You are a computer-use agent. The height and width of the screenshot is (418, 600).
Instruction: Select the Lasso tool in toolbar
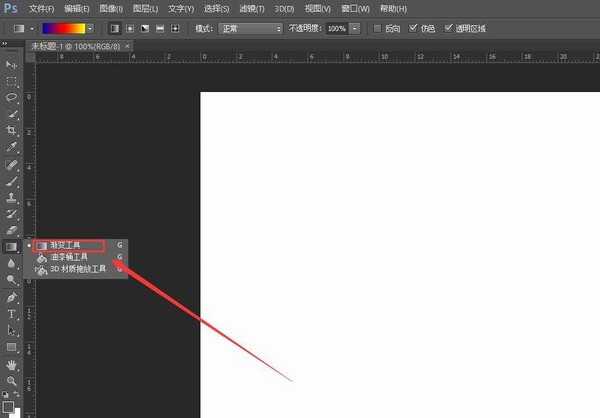[12, 98]
